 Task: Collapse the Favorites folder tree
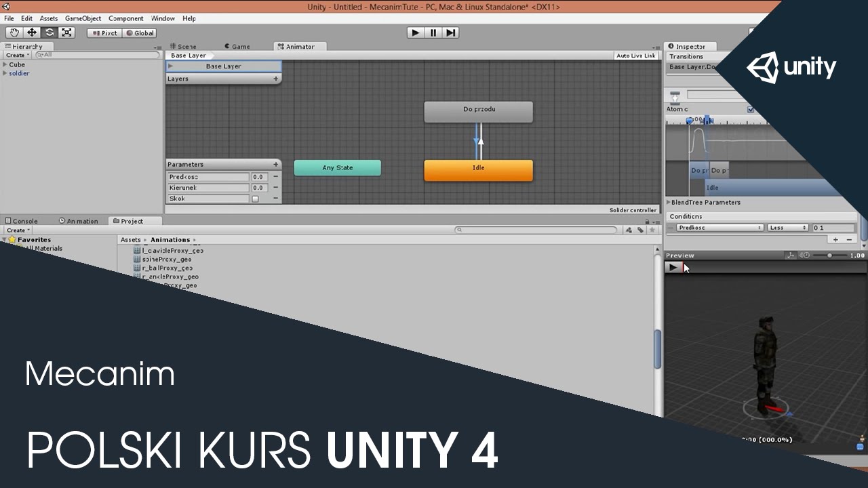click(4, 239)
